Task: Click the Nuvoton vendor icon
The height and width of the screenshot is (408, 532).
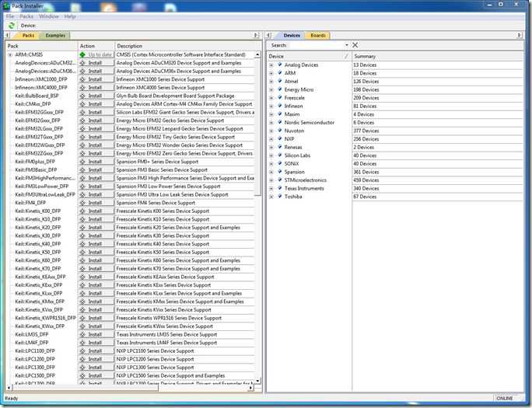Action: [280, 130]
